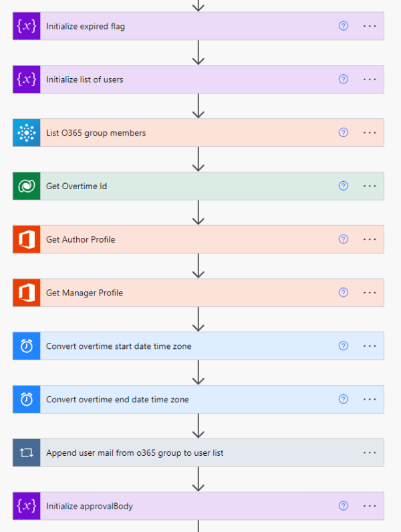This screenshot has width=401, height=532.
Task: Click the Office 365 Groups icon on List O365 group members
Action: 27,133
